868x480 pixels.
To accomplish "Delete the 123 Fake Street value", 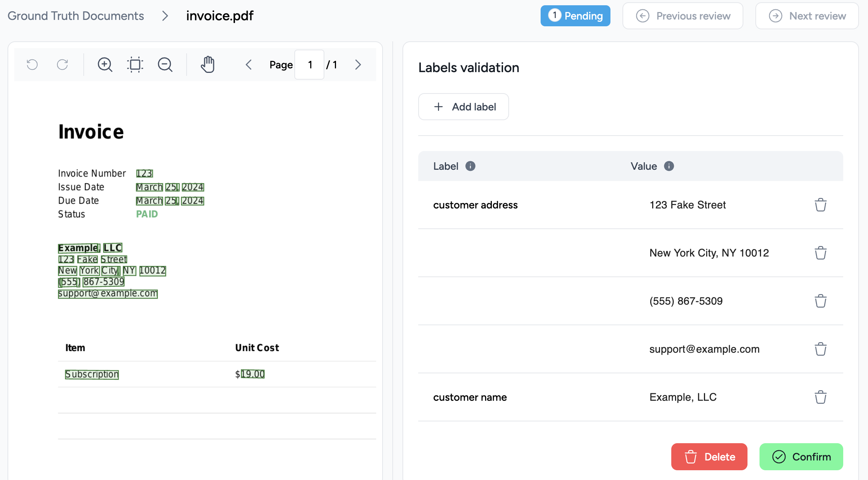I will coord(820,205).
